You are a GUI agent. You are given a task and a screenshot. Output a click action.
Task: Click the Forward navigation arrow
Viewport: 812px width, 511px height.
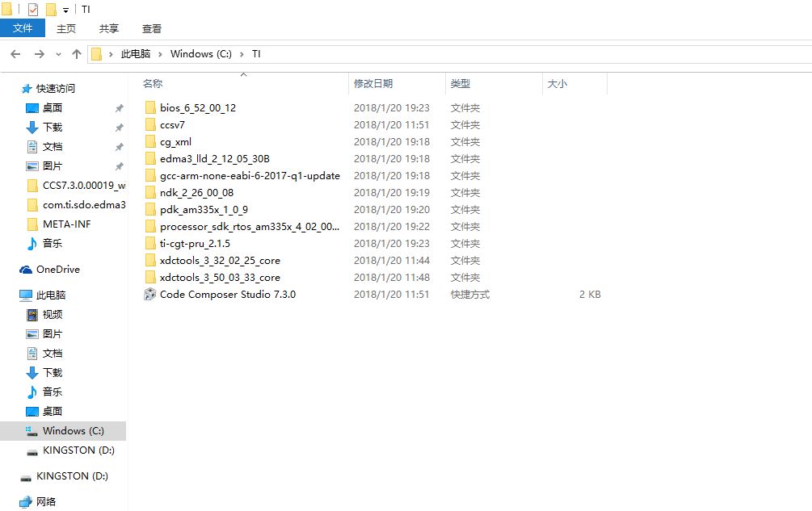pos(40,54)
